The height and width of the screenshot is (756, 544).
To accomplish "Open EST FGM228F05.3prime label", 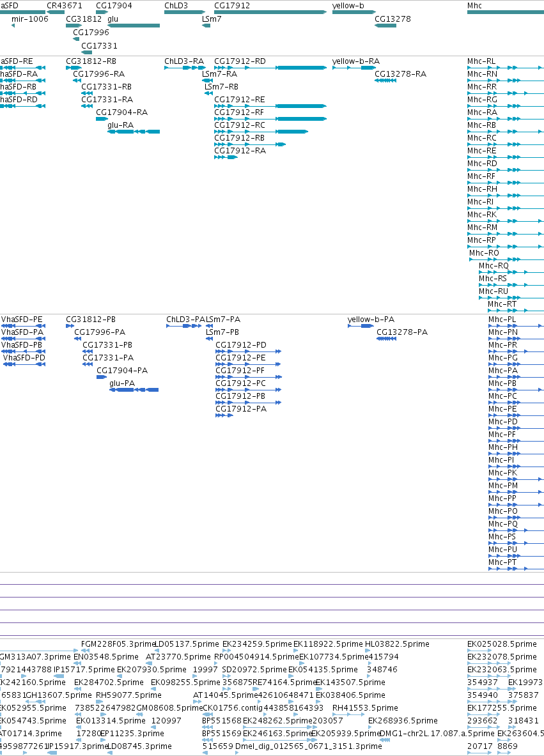I will click(118, 644).
